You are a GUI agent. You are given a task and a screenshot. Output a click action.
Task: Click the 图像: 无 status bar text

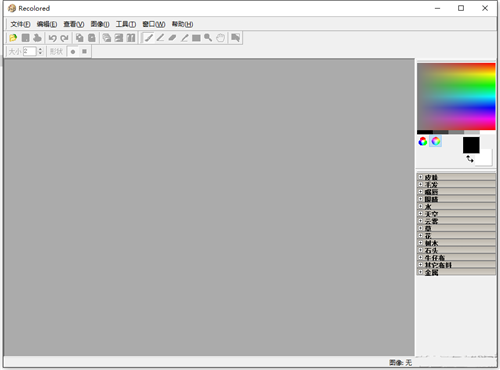click(x=400, y=363)
